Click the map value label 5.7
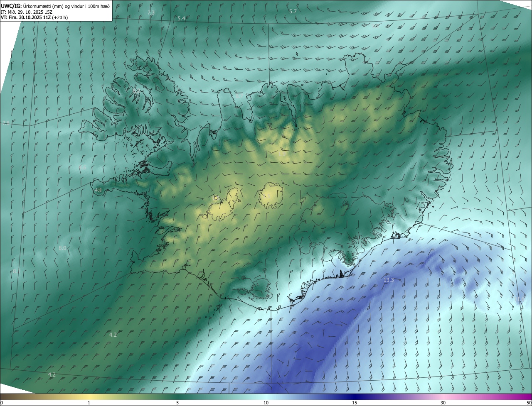The image size is (532, 406). pos(293,11)
